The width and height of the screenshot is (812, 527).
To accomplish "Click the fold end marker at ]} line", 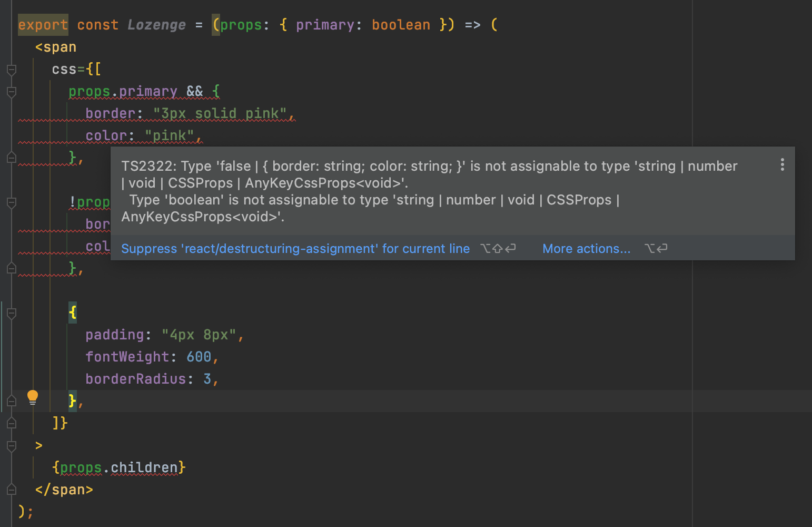I will (x=12, y=423).
